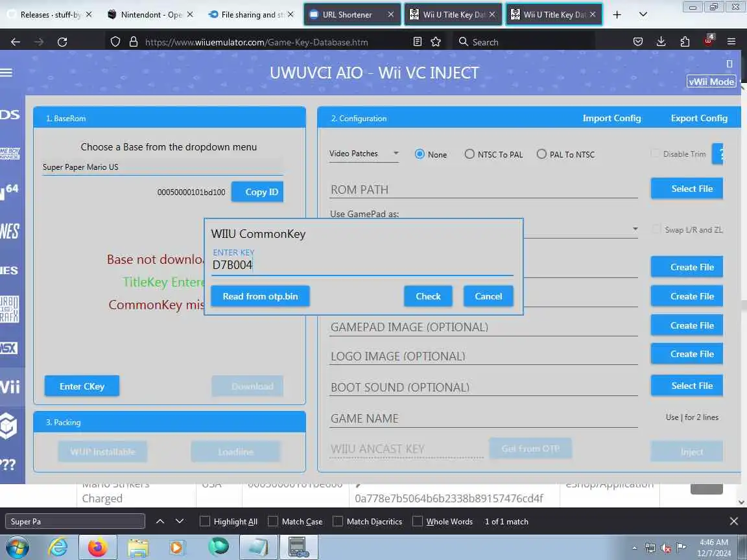Viewport: 747px width, 560px height.
Task: Enable Match Case in find bar
Action: click(x=273, y=521)
